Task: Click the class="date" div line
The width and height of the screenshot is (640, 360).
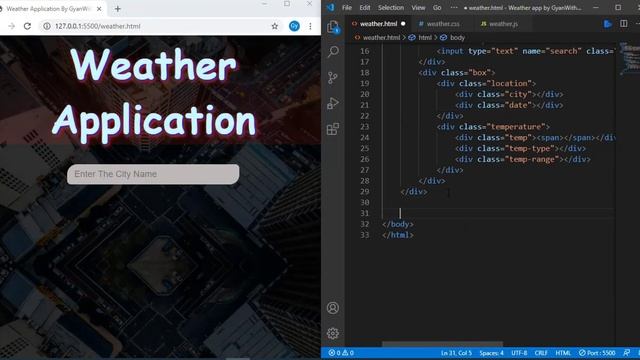Action: click(x=509, y=105)
